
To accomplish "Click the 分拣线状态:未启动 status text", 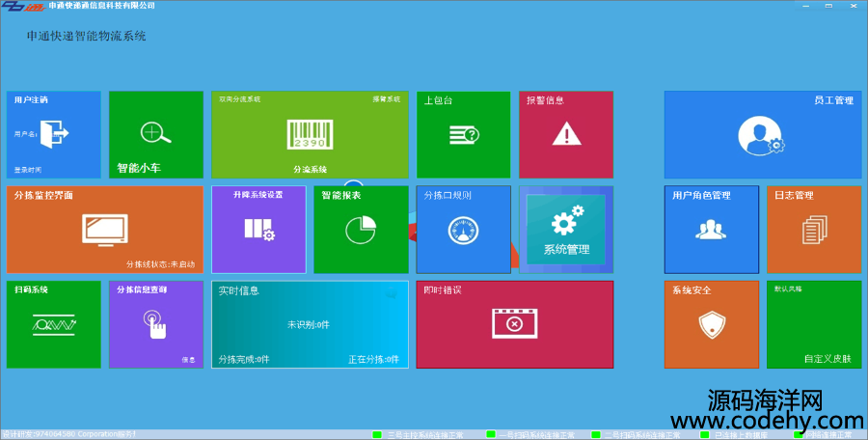I will (x=160, y=264).
